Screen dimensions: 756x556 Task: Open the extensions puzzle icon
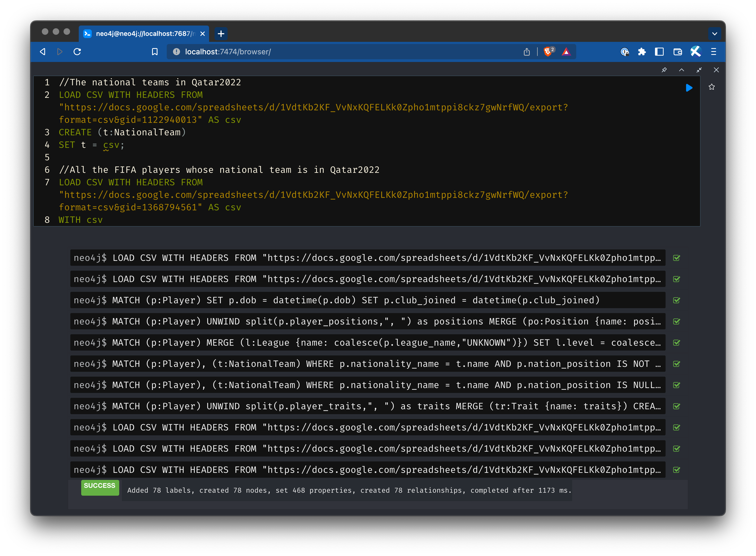click(x=642, y=52)
